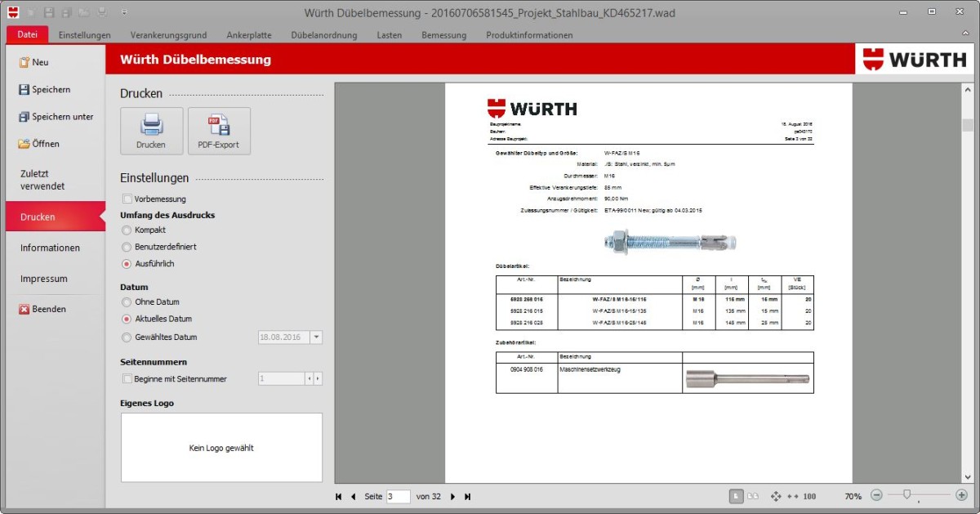980x514 pixels.
Task: Click the 18.08.2016 date field
Action: (x=284, y=337)
